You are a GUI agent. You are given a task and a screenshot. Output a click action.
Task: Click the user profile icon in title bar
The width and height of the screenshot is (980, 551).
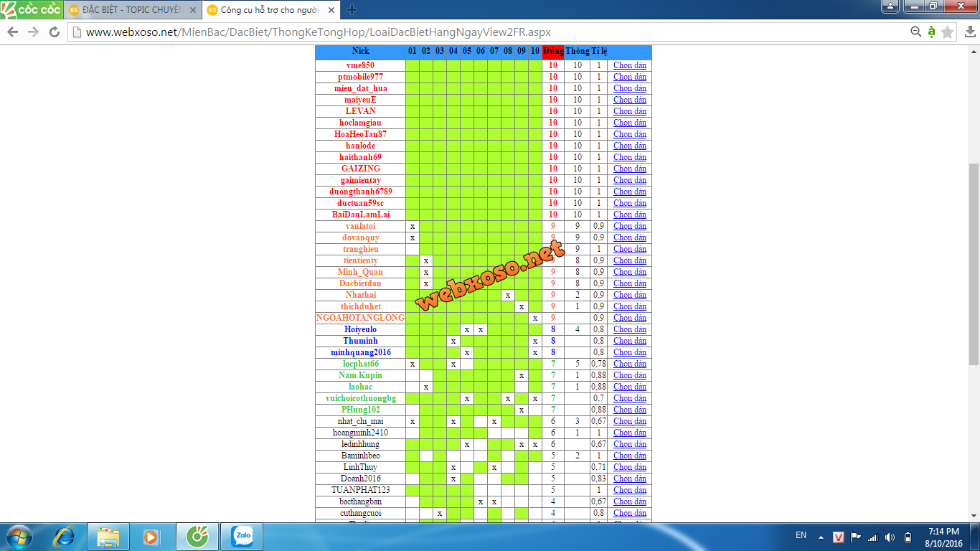coord(890,6)
